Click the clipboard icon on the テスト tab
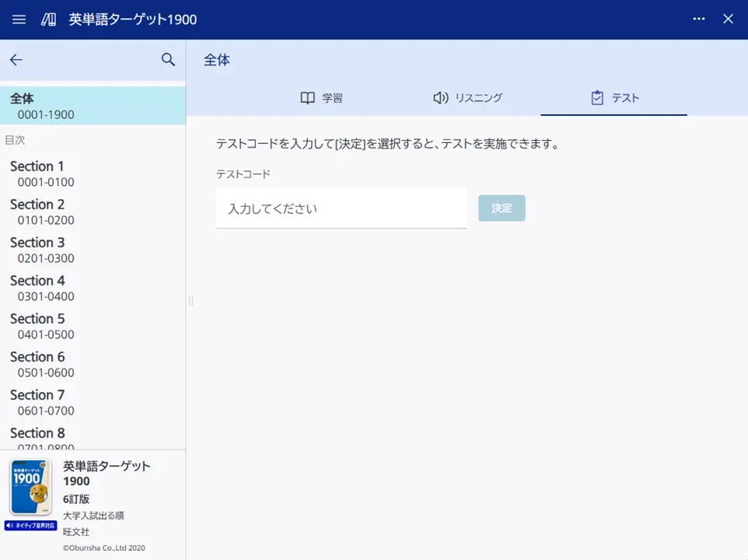The height and width of the screenshot is (560, 748). (x=597, y=97)
